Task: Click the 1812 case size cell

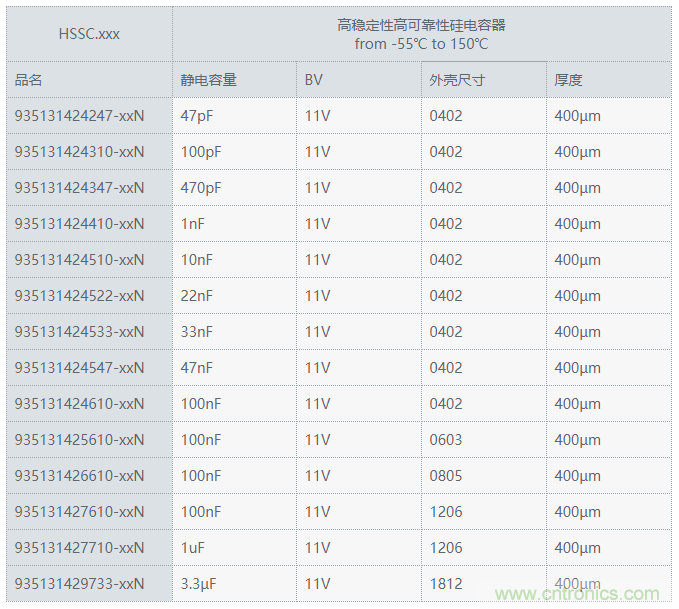Action: (x=446, y=584)
